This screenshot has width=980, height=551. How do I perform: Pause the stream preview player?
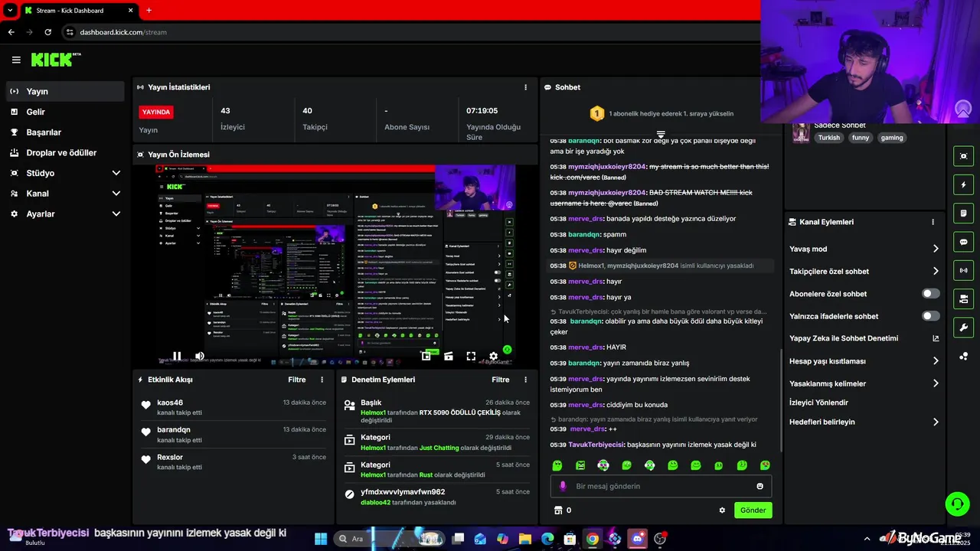[x=177, y=356]
